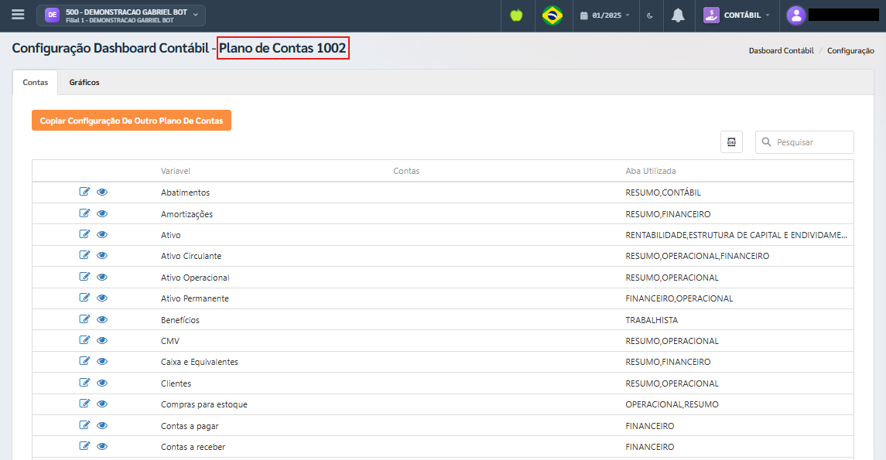The width and height of the screenshot is (886, 460).
Task: Edit the Ativo row
Action: pyautogui.click(x=84, y=234)
